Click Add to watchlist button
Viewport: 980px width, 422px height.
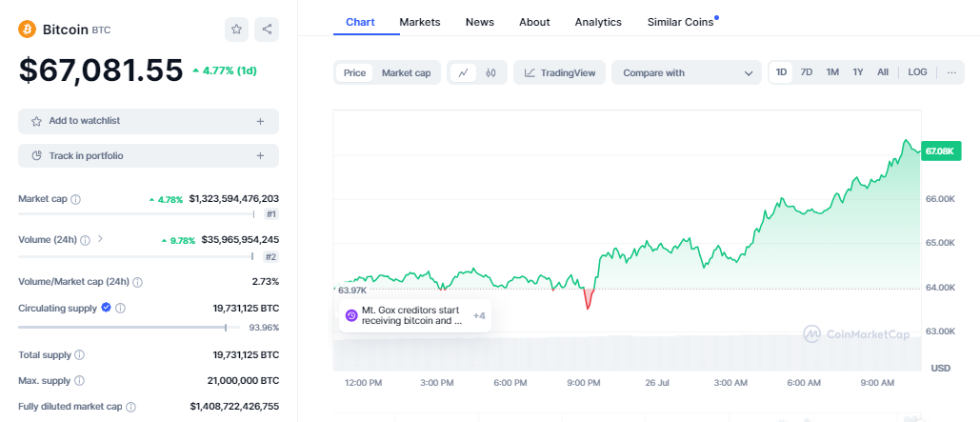pyautogui.click(x=149, y=121)
